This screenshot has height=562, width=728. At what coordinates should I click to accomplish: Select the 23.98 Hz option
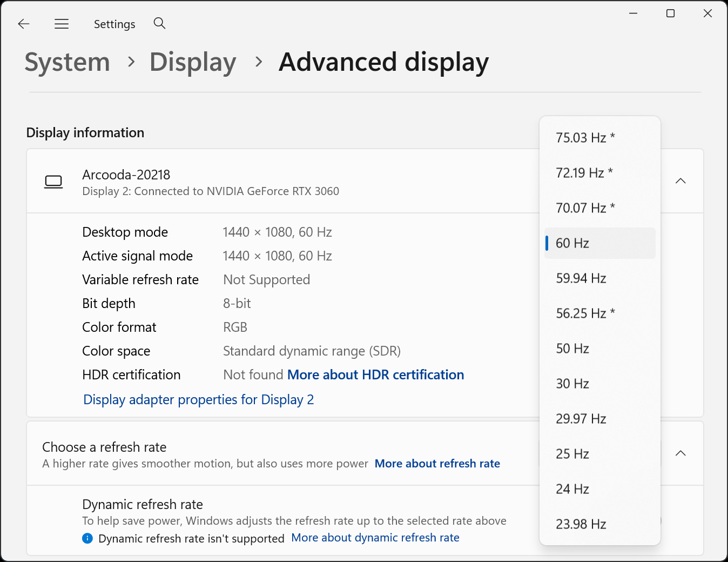599,524
